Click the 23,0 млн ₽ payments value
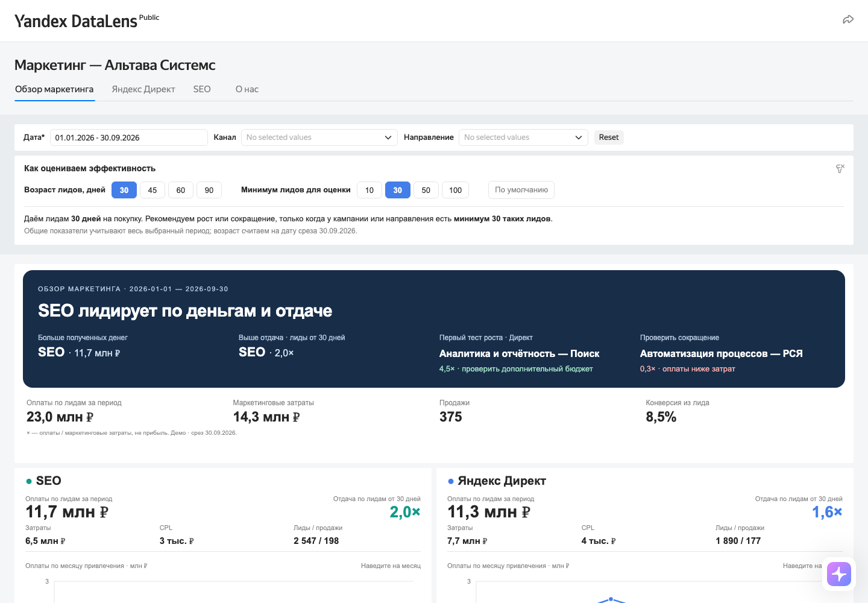This screenshot has height=603, width=868. pyautogui.click(x=60, y=417)
